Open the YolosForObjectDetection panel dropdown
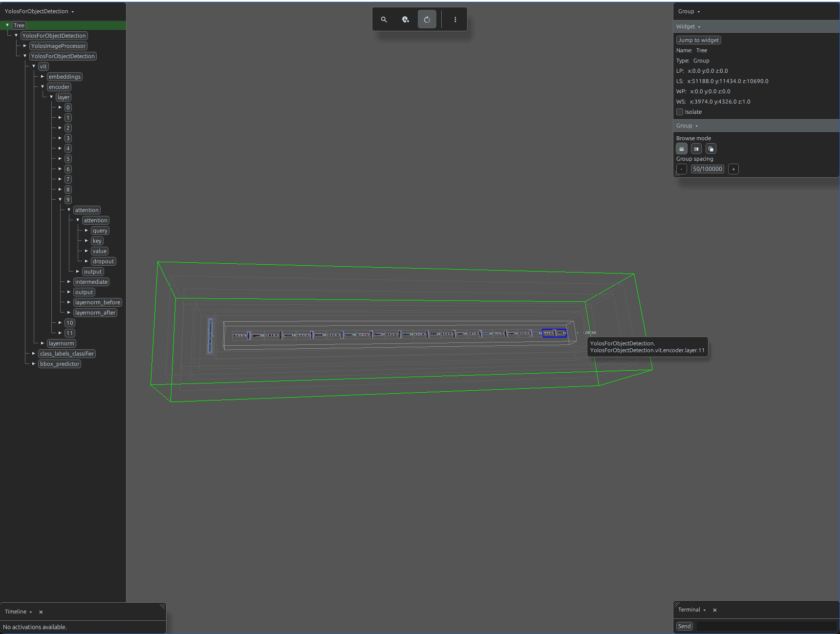Image resolution: width=840 pixels, height=634 pixels. point(40,11)
